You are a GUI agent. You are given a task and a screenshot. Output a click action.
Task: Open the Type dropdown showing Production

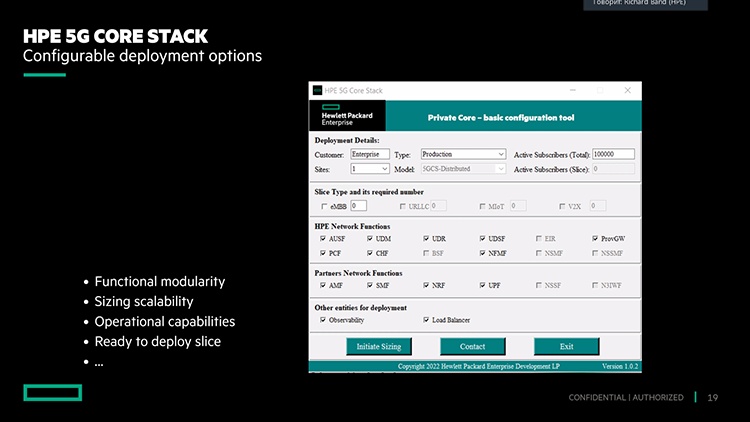463,154
